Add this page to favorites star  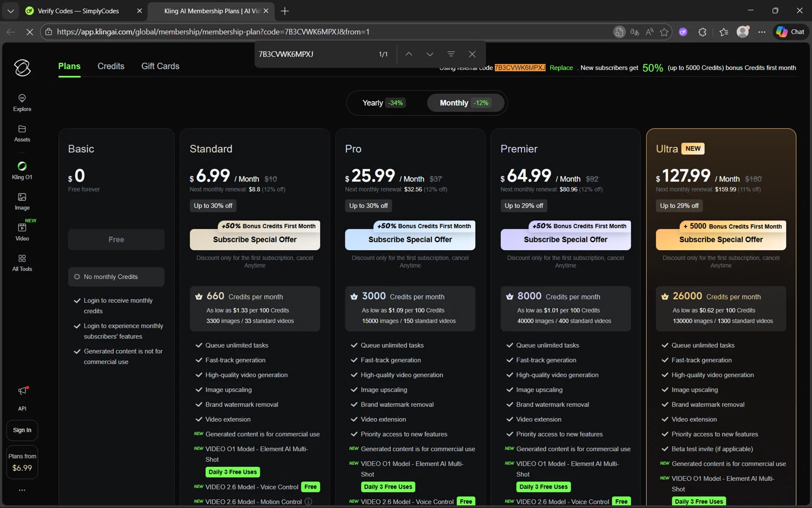664,32
